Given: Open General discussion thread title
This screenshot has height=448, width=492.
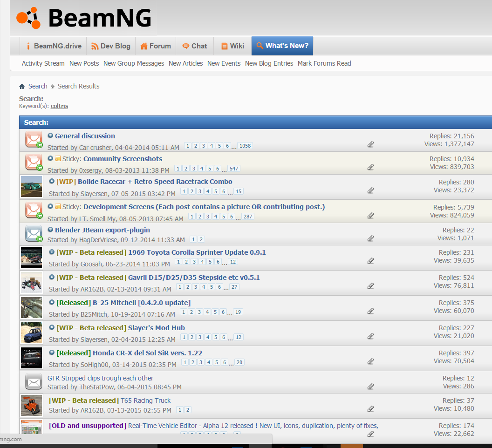Looking at the screenshot, I should coord(85,136).
